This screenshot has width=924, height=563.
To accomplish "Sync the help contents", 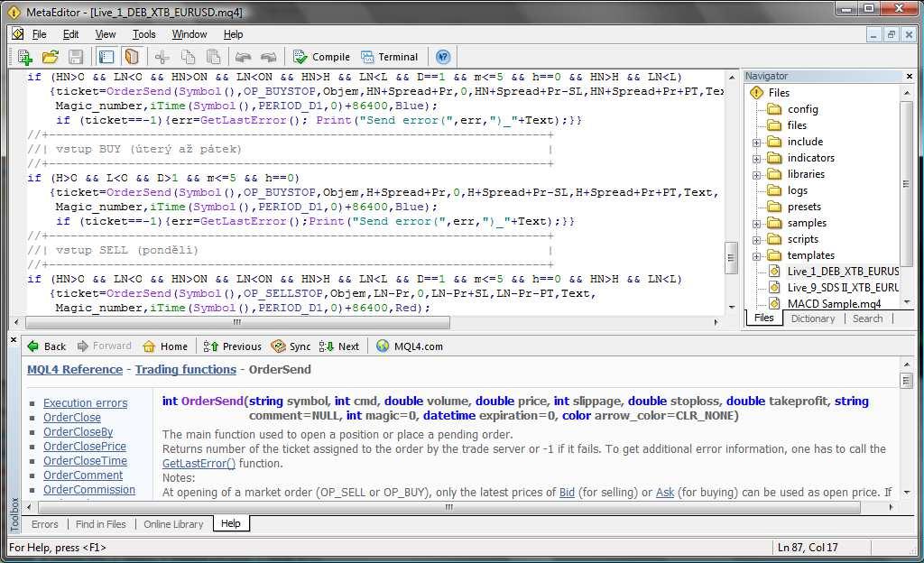I will 291,346.
